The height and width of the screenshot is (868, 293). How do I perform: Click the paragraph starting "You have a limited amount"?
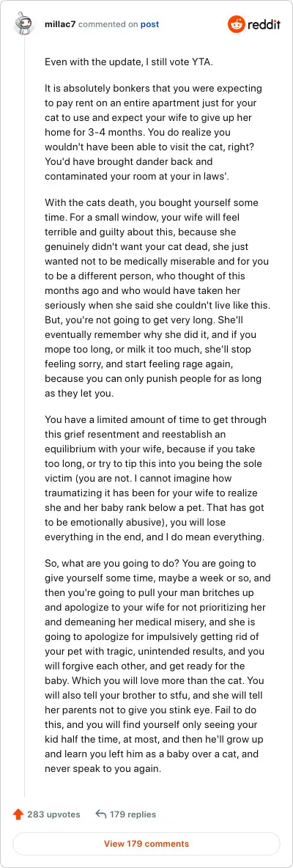155,478
